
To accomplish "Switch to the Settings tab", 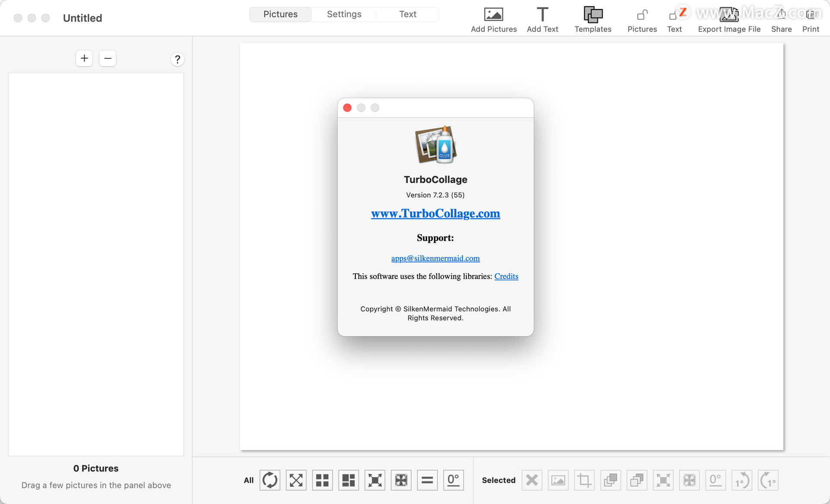I will [344, 14].
